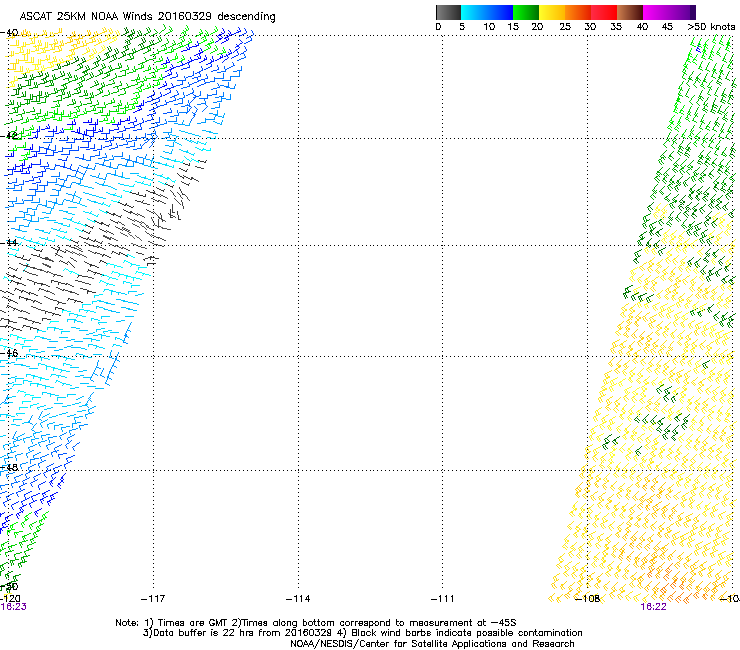Click the cyan 5–10 knots legend swatch

(474, 12)
